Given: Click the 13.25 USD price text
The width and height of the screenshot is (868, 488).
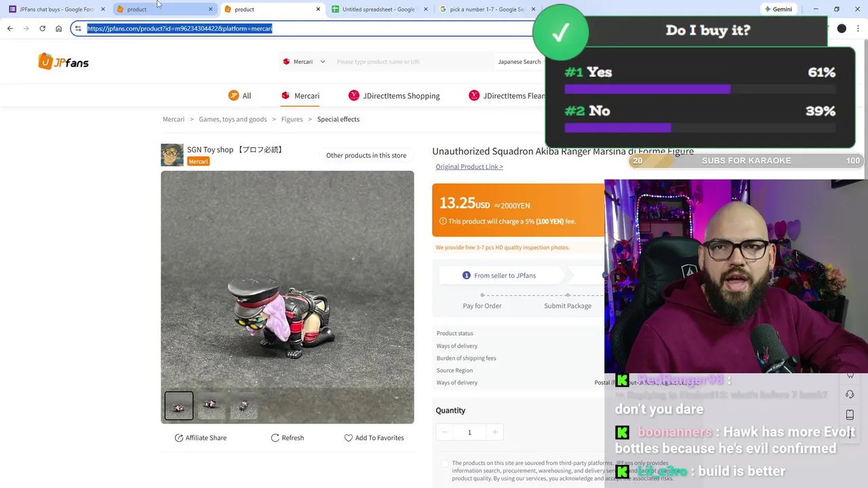Looking at the screenshot, I should point(465,203).
